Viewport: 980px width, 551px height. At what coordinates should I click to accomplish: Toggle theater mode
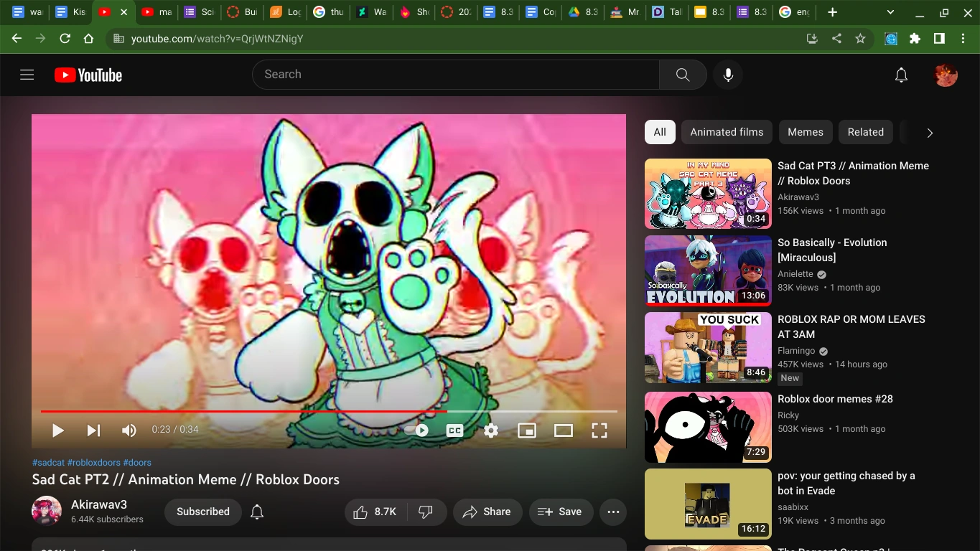tap(564, 430)
